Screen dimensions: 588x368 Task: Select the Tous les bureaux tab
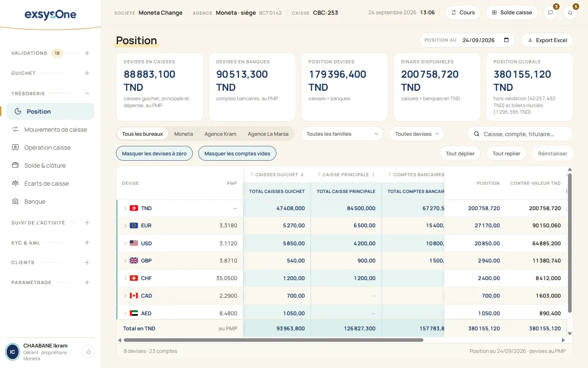(x=143, y=134)
